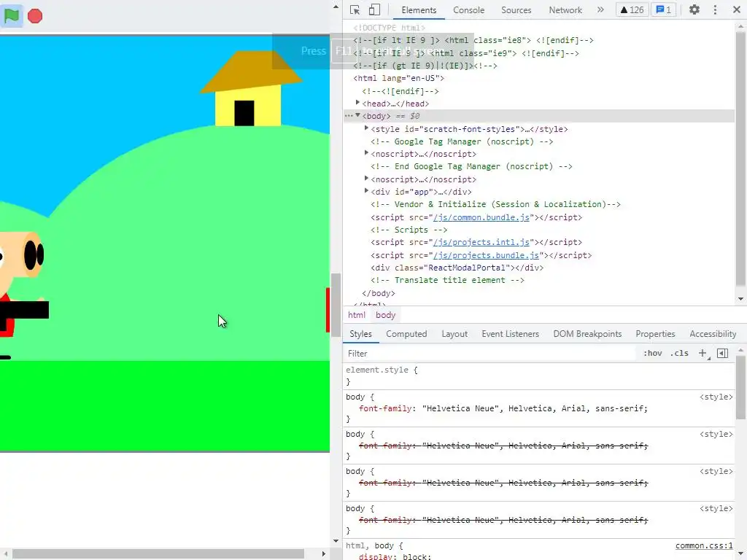This screenshot has width=747, height=560.
Task: Click the horizontal page scrollbar thumb
Action: point(158,554)
